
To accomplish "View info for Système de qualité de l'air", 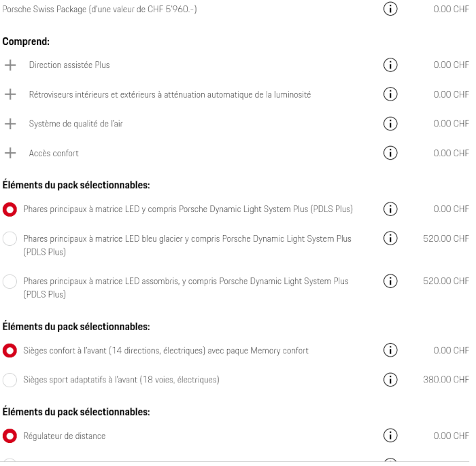I will click(390, 124).
